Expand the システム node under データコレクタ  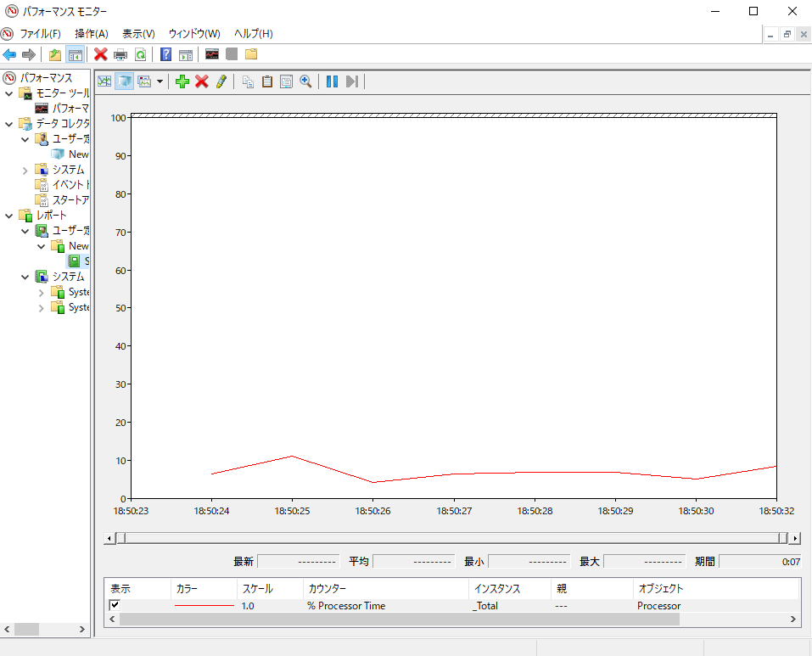24,169
